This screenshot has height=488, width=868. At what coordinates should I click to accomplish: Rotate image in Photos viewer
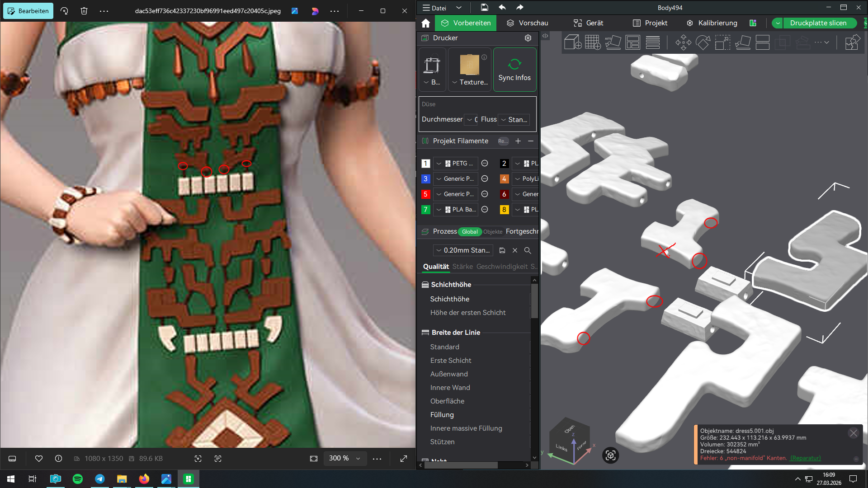pyautogui.click(x=64, y=11)
